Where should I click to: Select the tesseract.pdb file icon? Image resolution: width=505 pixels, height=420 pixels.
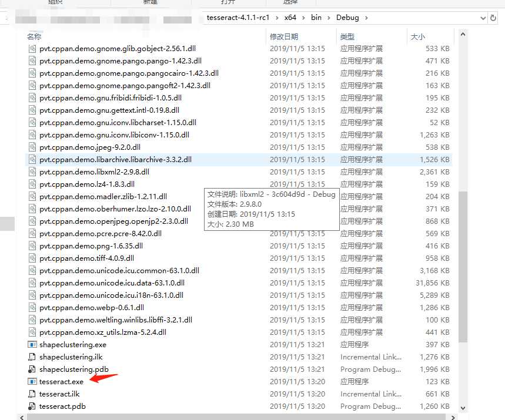coord(32,406)
